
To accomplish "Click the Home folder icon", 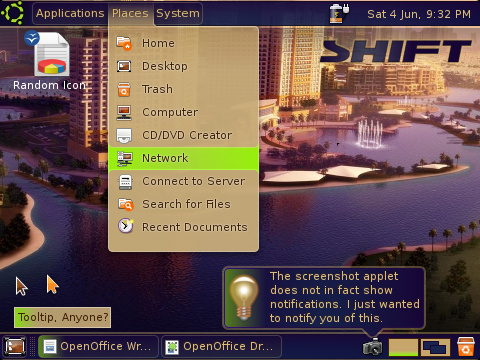I will (x=124, y=43).
